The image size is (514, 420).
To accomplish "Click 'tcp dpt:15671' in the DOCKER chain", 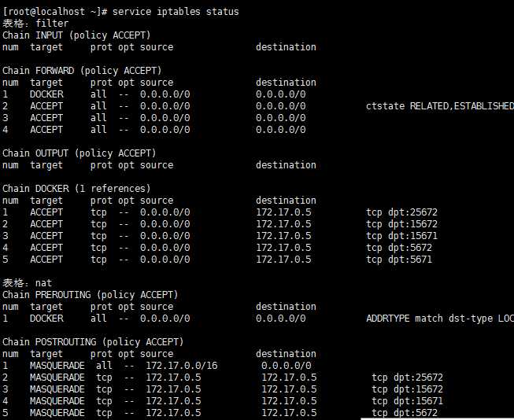I will click(401, 235).
